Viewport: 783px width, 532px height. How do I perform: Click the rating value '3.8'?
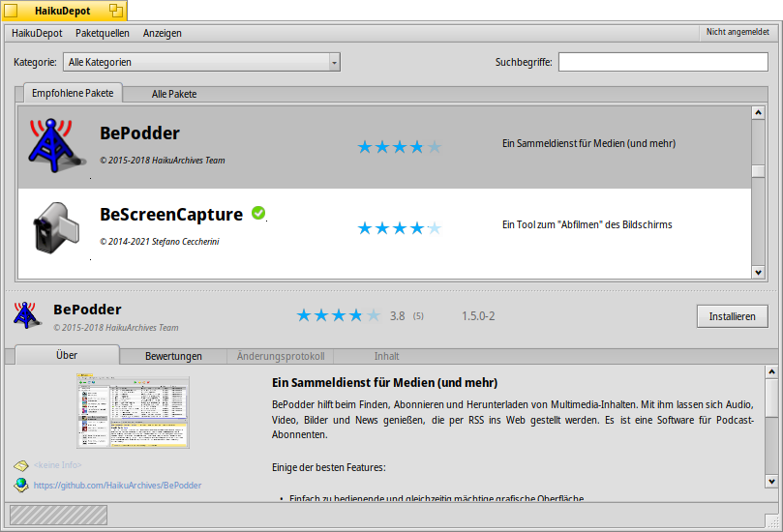(x=397, y=316)
